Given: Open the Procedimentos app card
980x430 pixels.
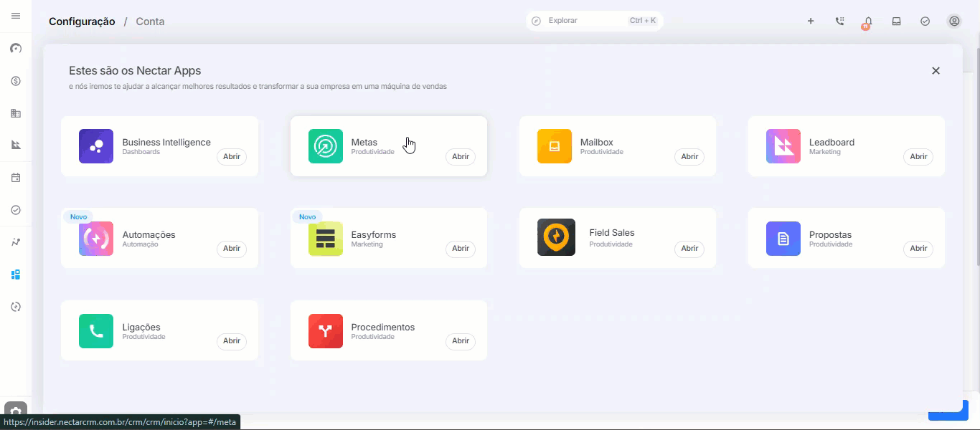Looking at the screenshot, I should [x=389, y=330].
